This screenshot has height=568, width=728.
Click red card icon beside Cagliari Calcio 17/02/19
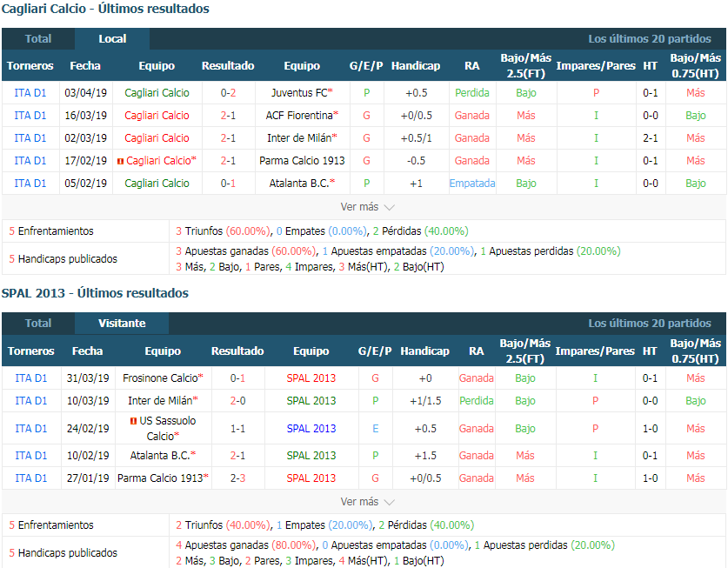[120, 161]
